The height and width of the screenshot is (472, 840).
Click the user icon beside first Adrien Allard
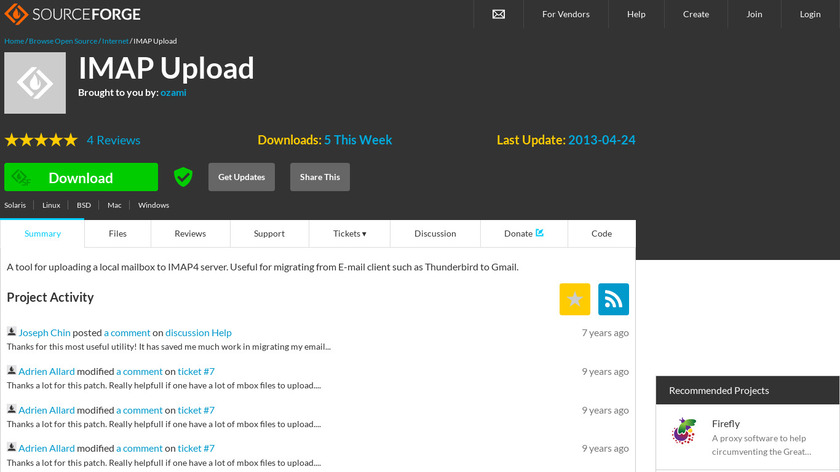[x=11, y=370]
